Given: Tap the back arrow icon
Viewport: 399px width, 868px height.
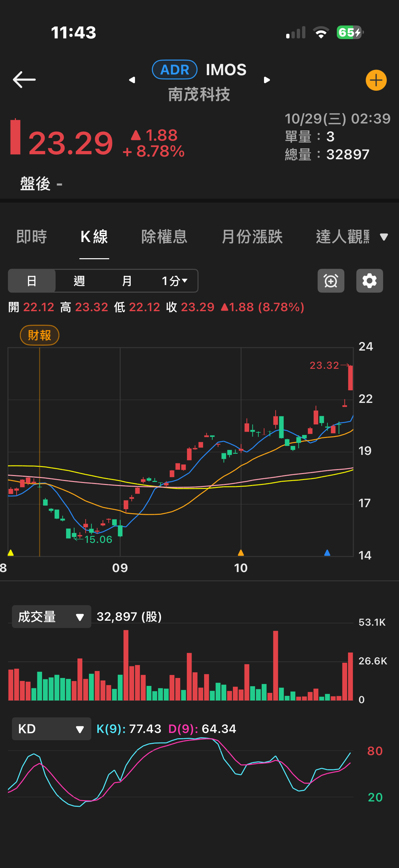Looking at the screenshot, I should [x=24, y=80].
